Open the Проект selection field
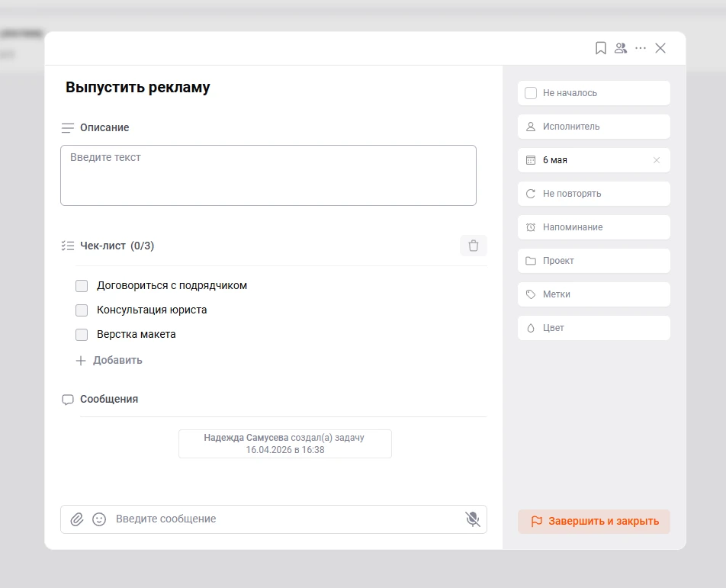 click(593, 261)
